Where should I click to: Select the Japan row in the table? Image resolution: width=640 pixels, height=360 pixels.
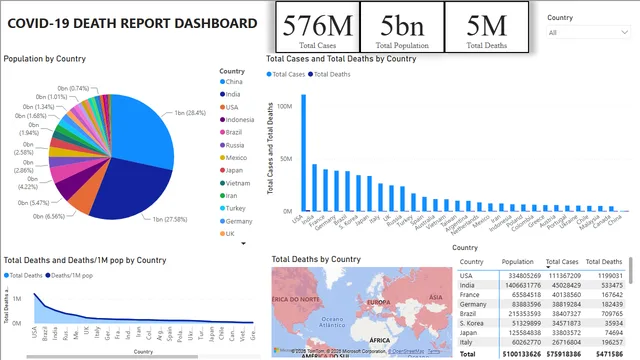(542, 333)
